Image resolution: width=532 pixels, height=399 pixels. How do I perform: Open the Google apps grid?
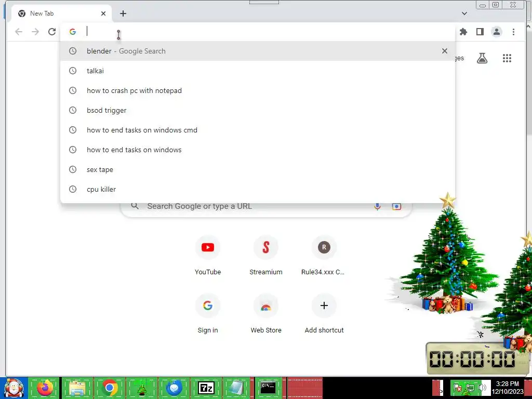(x=507, y=58)
